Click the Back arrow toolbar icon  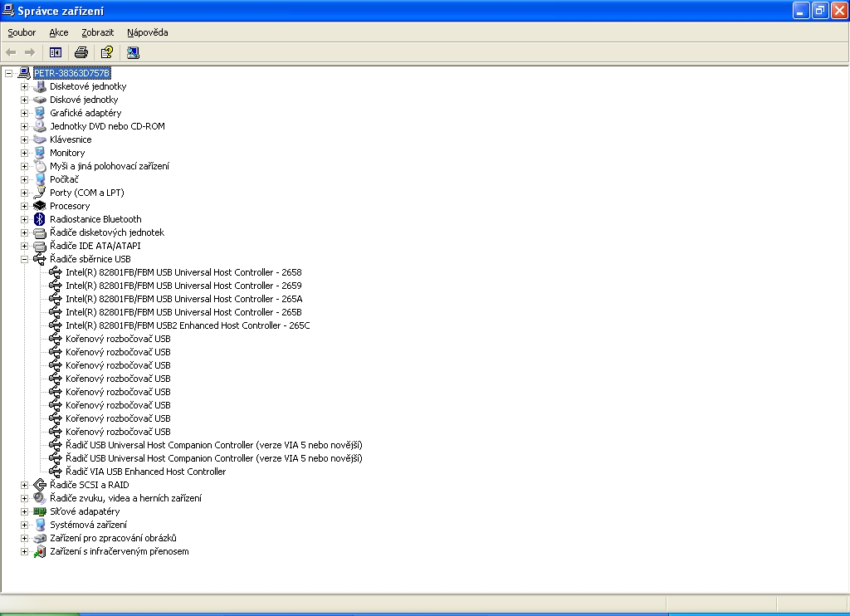point(11,52)
